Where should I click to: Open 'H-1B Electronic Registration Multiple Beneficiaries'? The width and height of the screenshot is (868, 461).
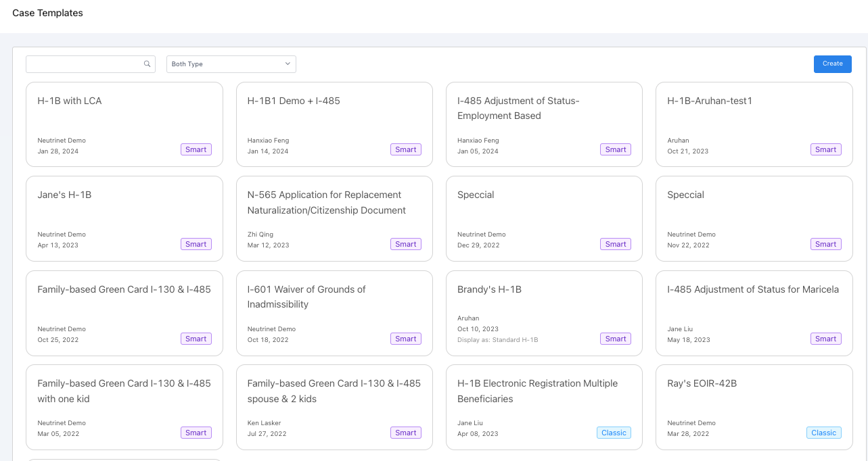point(544,406)
